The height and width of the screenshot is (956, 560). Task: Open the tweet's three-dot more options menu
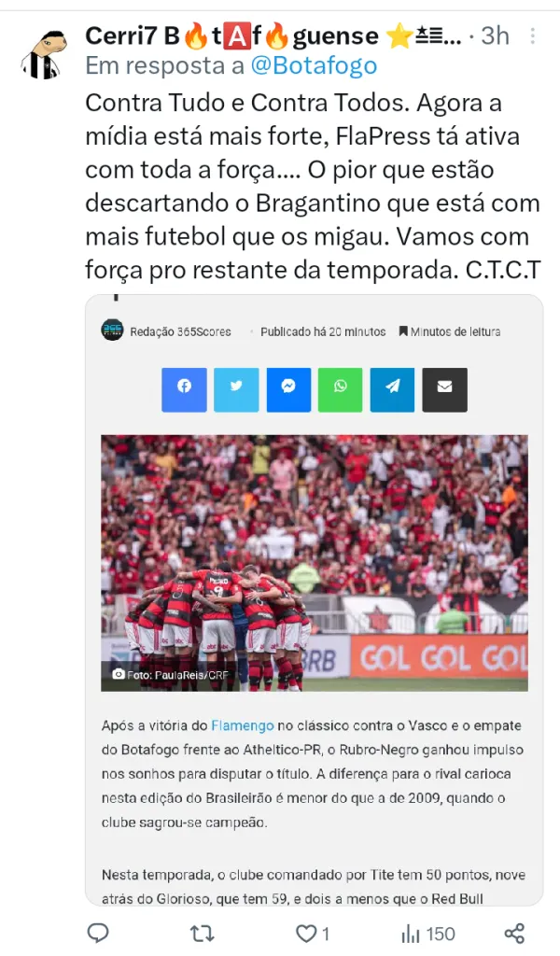tap(533, 36)
